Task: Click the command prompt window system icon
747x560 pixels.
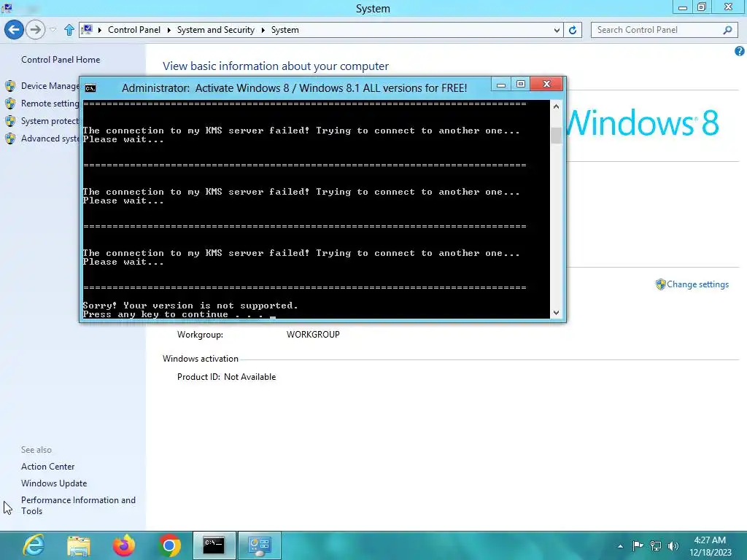Action: click(90, 88)
